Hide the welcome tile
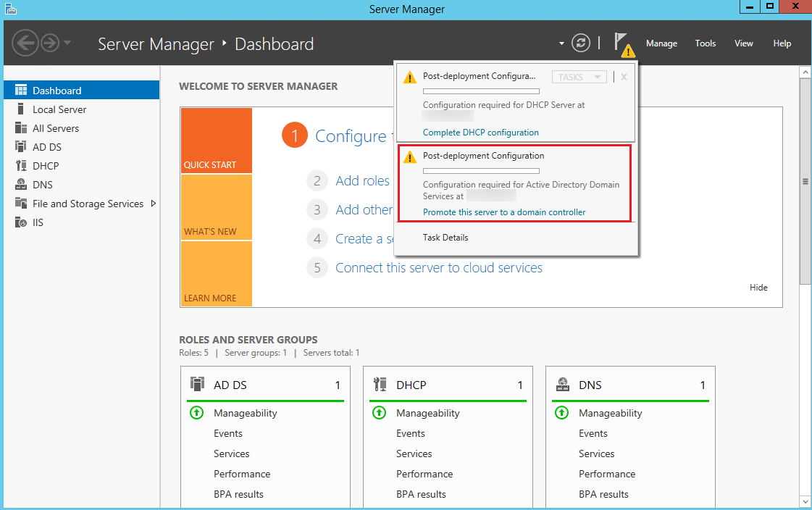 [758, 288]
